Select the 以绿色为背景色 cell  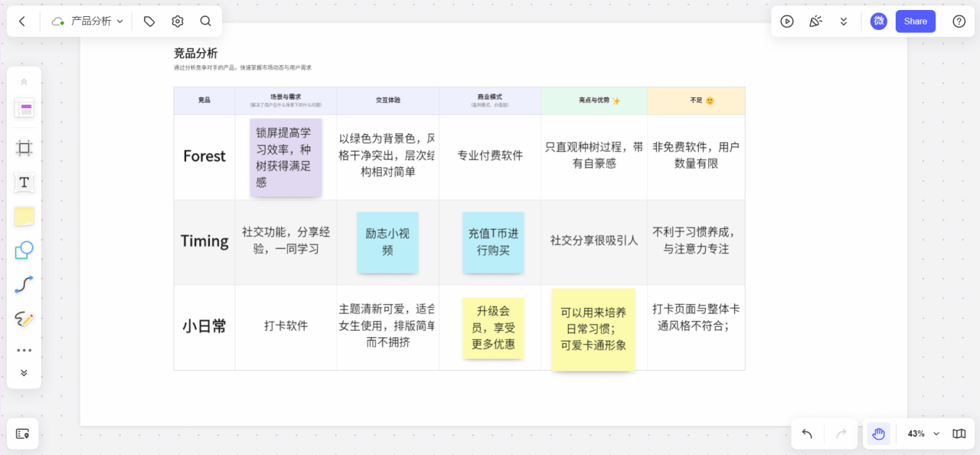tap(388, 156)
